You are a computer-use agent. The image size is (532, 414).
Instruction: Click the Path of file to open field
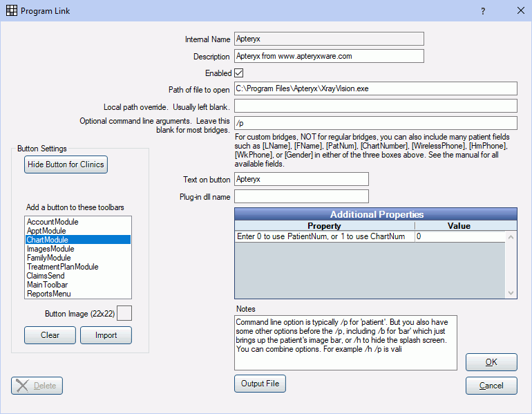click(x=376, y=88)
